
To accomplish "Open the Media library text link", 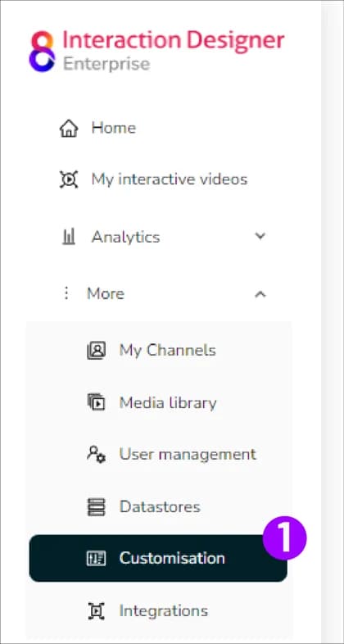I will pyautogui.click(x=167, y=403).
